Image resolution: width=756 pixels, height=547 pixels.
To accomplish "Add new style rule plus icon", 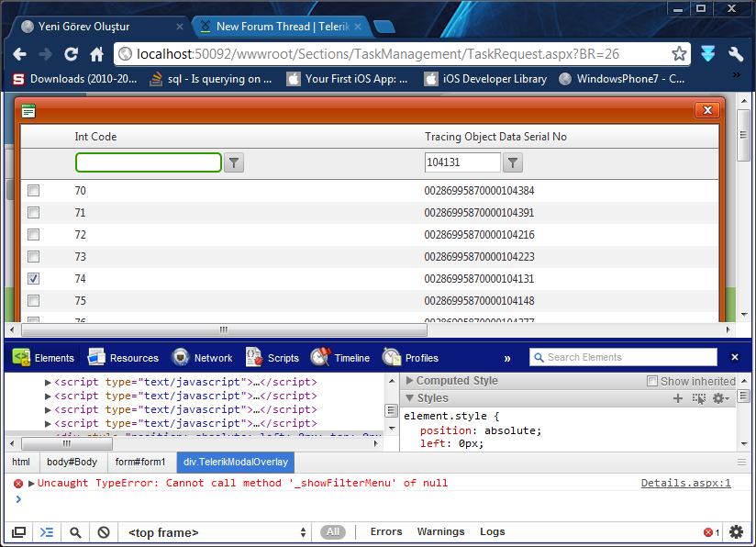I will 678,398.
